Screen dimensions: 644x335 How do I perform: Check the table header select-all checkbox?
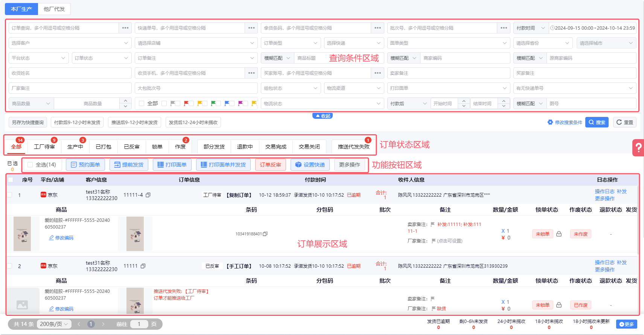coord(11,180)
